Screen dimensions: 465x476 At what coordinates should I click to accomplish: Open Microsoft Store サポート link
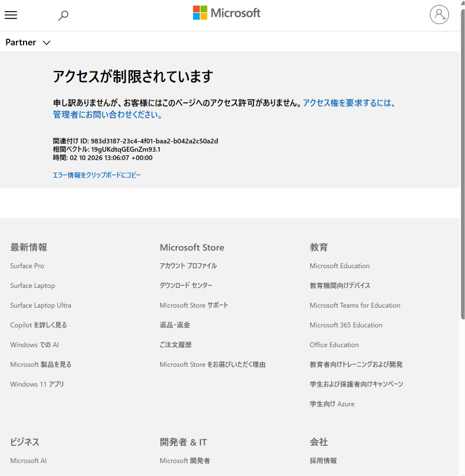pyautogui.click(x=194, y=305)
